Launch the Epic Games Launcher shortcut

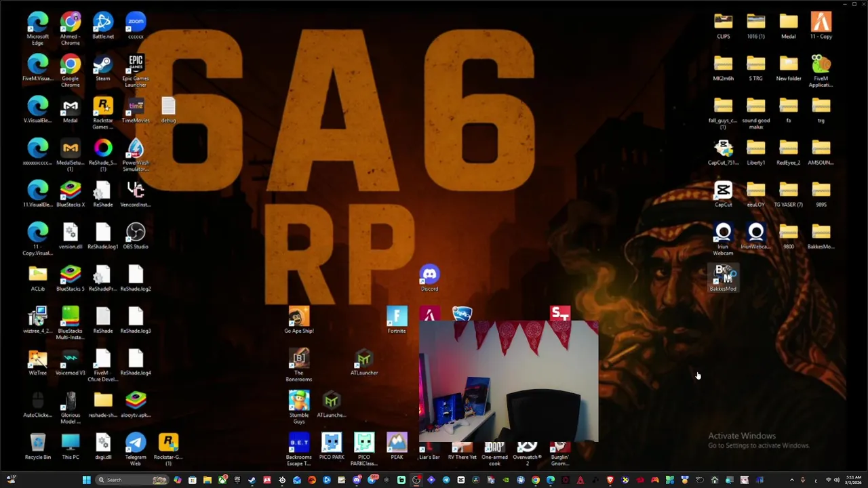pos(136,70)
